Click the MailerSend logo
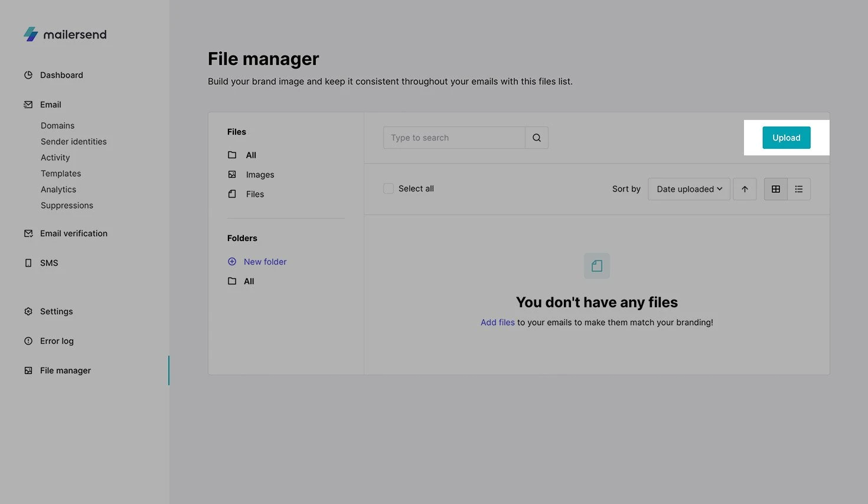Image resolution: width=868 pixels, height=504 pixels. coord(65,34)
